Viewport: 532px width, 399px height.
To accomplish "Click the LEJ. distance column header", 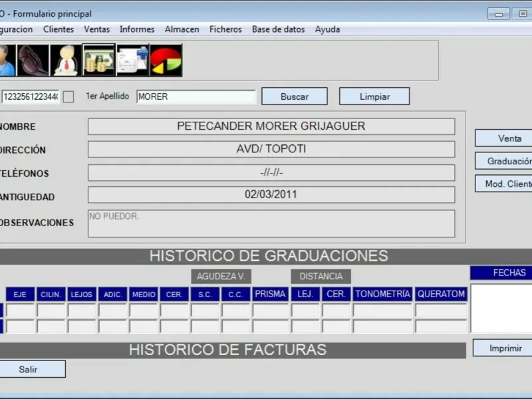I will click(x=305, y=294).
